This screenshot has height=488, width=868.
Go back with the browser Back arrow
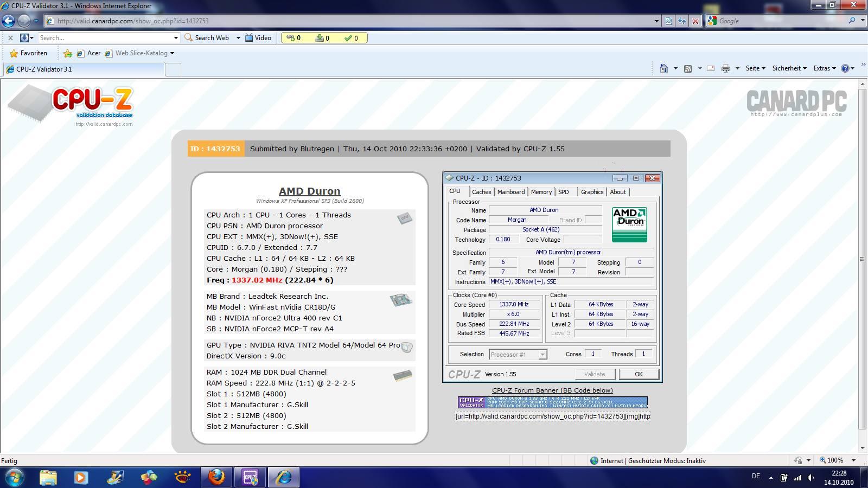click(8, 21)
